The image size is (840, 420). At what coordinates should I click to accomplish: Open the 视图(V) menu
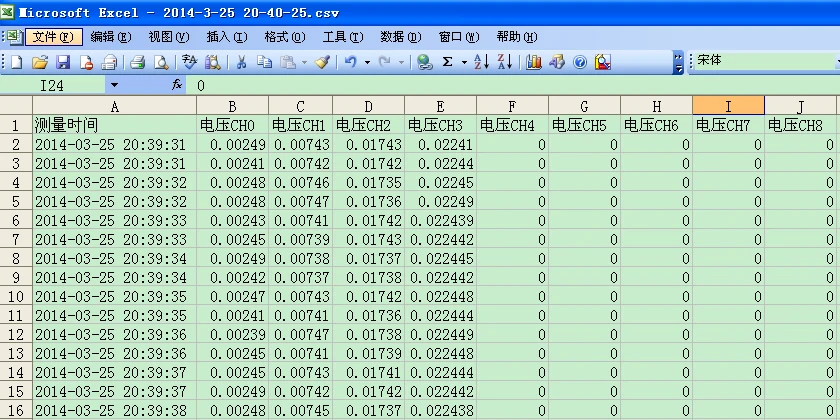tap(169, 37)
